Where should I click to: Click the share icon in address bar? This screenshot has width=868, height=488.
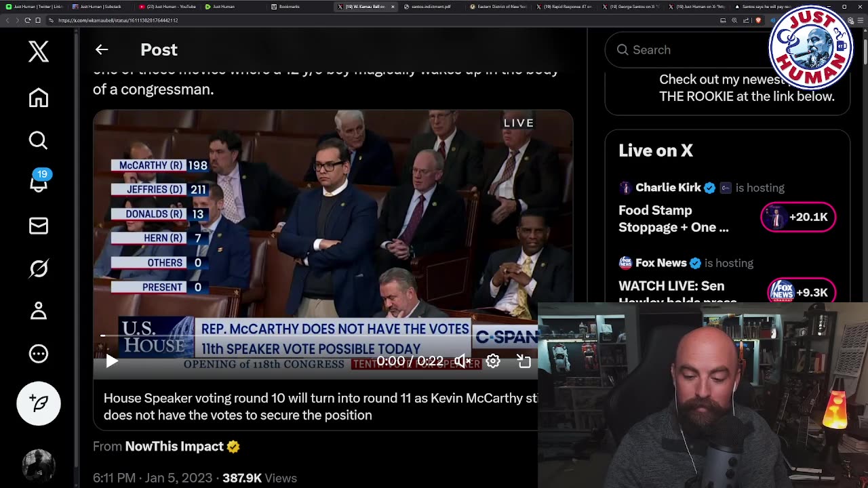[x=745, y=20]
